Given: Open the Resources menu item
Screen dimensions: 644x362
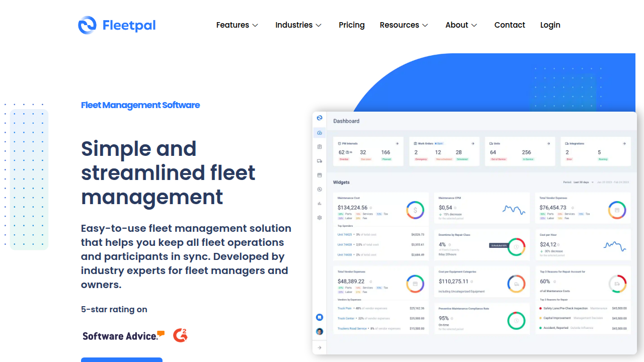Looking at the screenshot, I should [399, 25].
